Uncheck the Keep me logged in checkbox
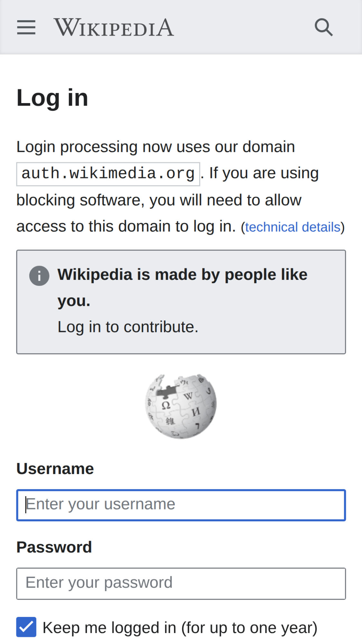Image resolution: width=362 pixels, height=644 pixels. click(x=26, y=627)
